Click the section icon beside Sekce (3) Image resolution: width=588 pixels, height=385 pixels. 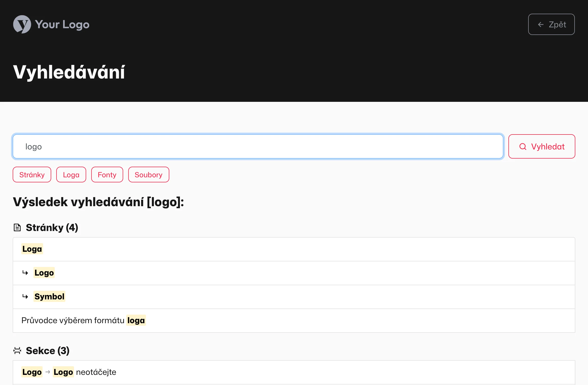pos(17,351)
